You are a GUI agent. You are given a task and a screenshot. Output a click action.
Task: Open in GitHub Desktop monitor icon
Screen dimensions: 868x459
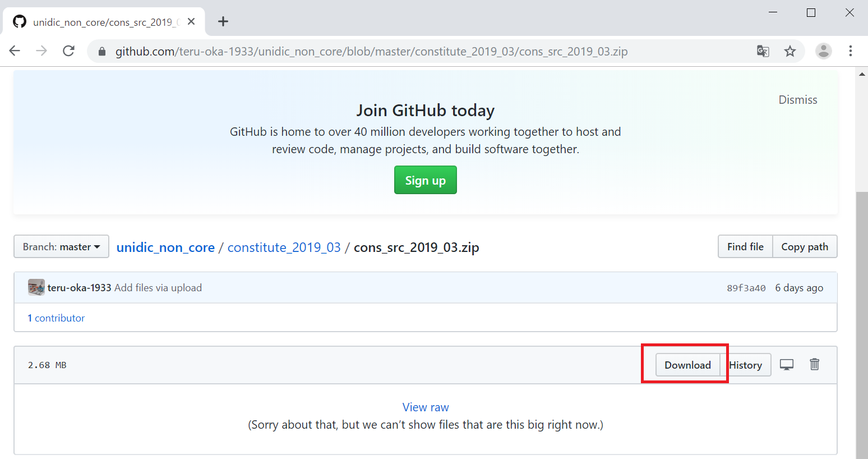click(x=787, y=365)
